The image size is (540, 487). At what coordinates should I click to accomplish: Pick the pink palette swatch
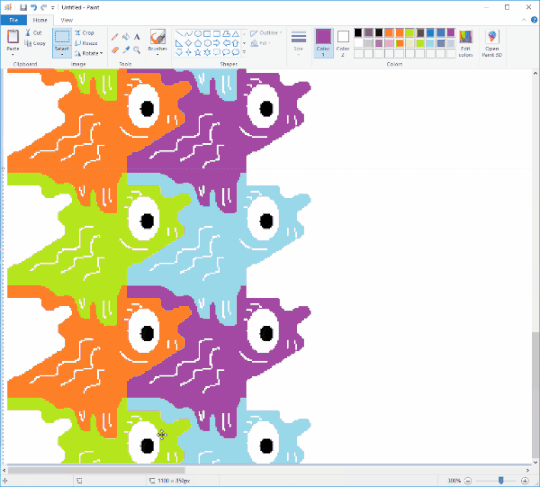[x=389, y=43]
